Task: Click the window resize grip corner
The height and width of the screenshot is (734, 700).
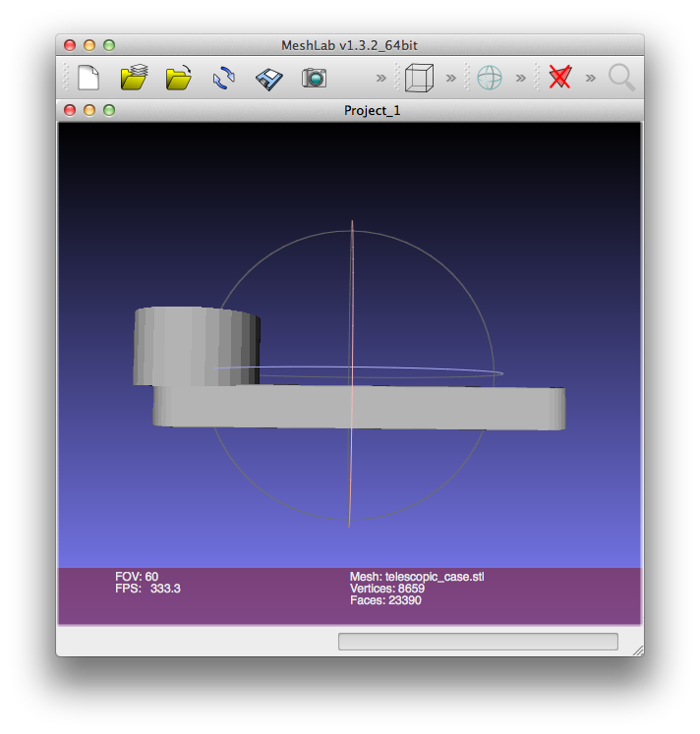Action: coord(638,650)
